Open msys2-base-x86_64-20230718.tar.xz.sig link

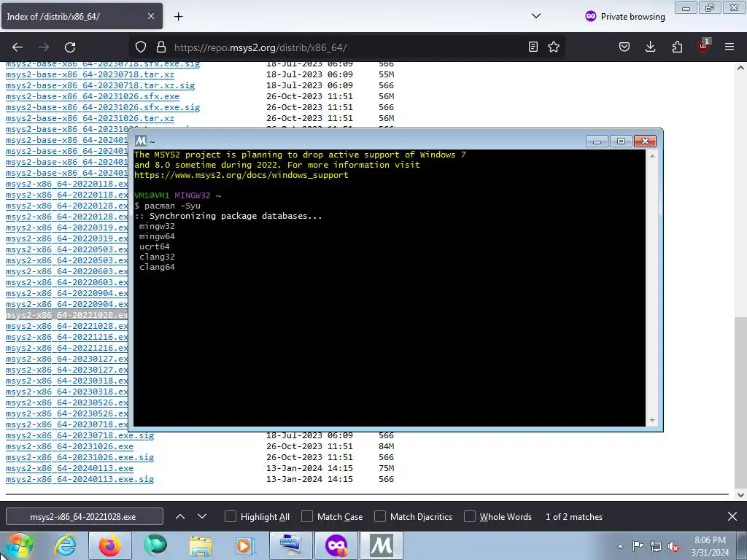pyautogui.click(x=100, y=85)
